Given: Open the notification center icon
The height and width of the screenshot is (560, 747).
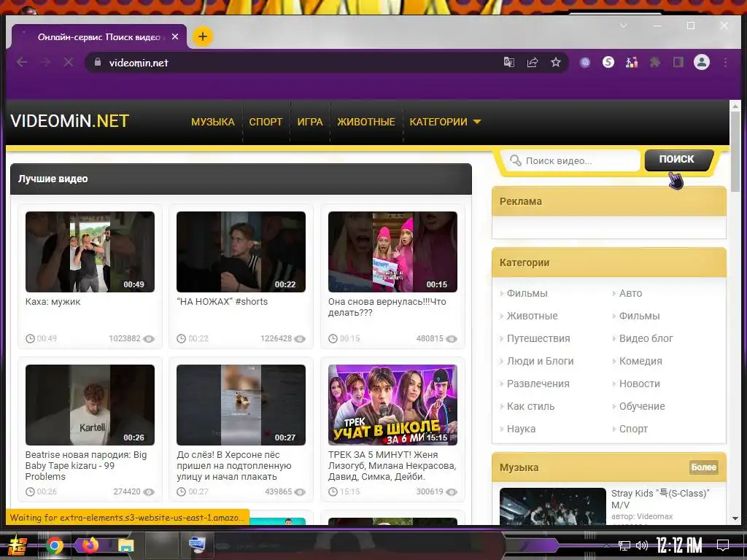Looking at the screenshot, I should point(723,545).
